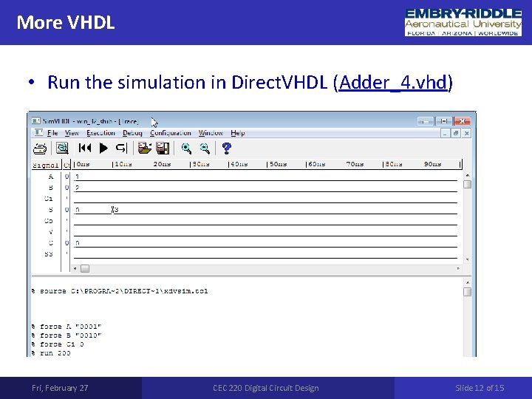Select signal S3 in the trace list
532x399 pixels.
pyautogui.click(x=49, y=253)
